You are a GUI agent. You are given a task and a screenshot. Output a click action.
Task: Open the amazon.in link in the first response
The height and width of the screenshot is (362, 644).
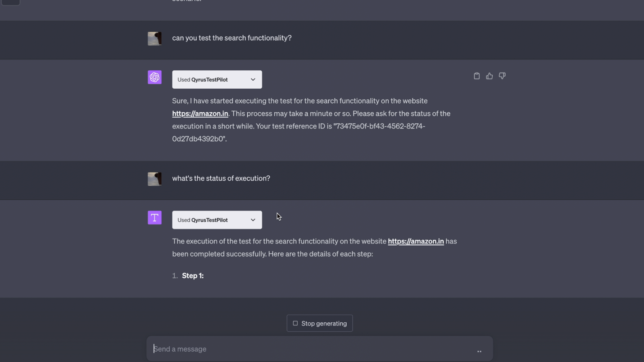click(200, 113)
